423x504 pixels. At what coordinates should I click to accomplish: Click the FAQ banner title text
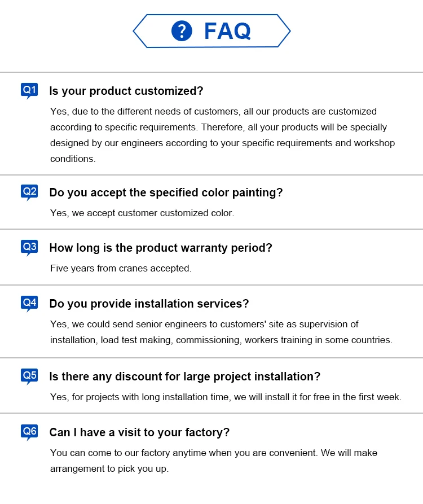tap(227, 31)
